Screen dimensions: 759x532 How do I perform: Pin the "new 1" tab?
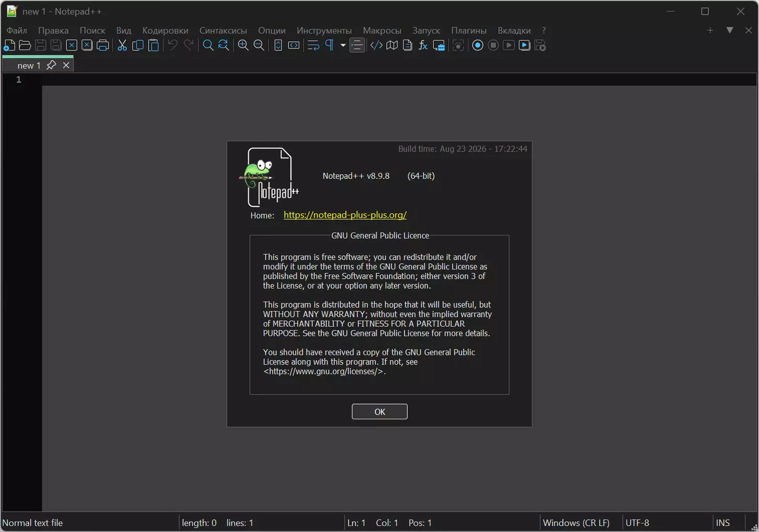(x=51, y=65)
